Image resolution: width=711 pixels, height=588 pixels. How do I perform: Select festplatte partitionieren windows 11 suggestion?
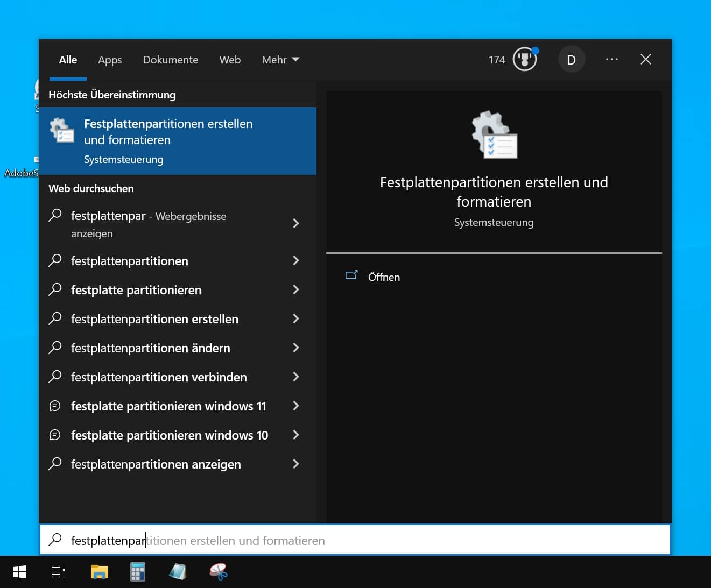click(x=168, y=406)
